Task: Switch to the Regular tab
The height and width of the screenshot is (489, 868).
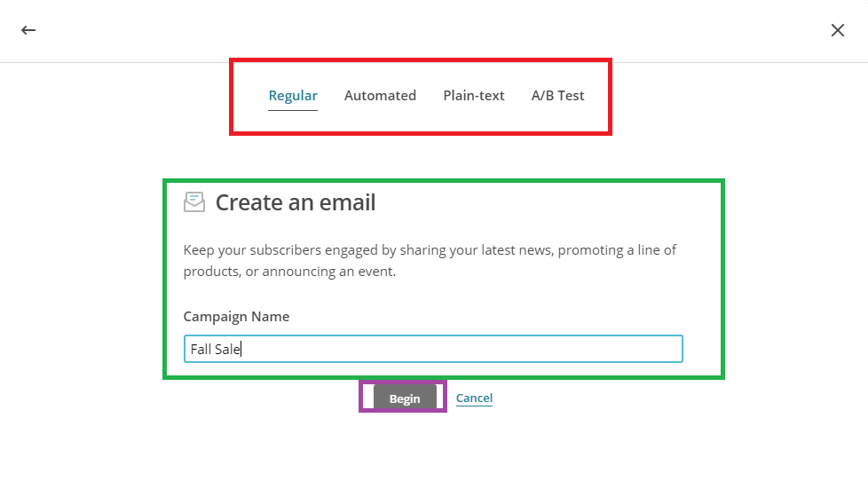Action: (293, 96)
